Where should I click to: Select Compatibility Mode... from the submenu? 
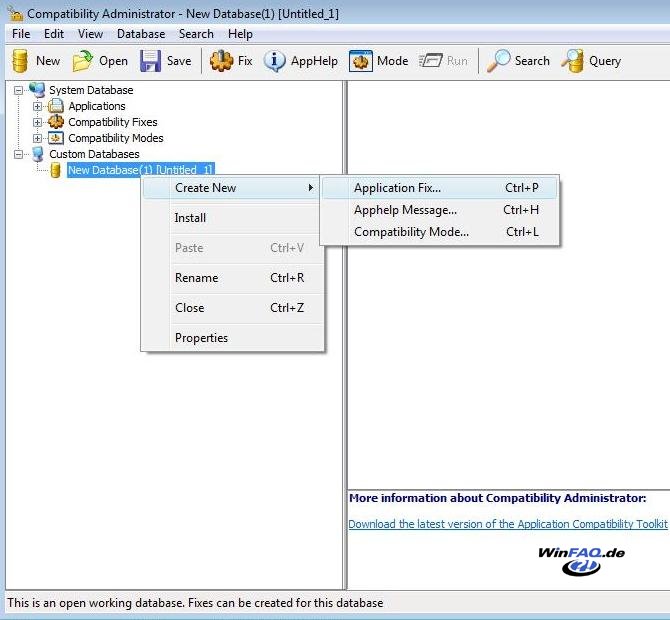coord(440,232)
